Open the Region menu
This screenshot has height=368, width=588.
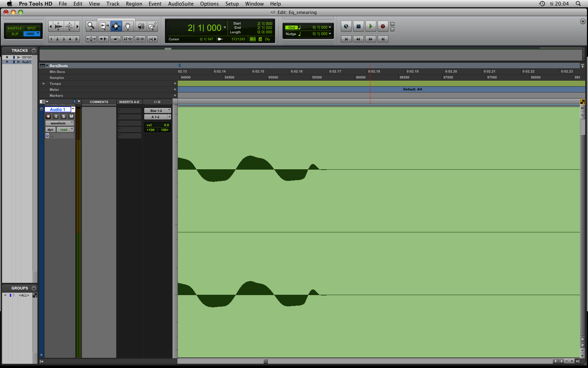(x=134, y=4)
